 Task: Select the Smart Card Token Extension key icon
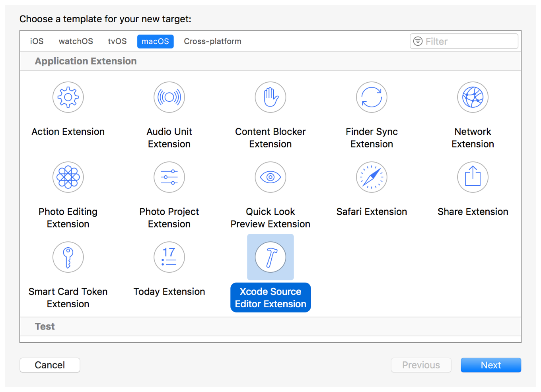pos(68,257)
